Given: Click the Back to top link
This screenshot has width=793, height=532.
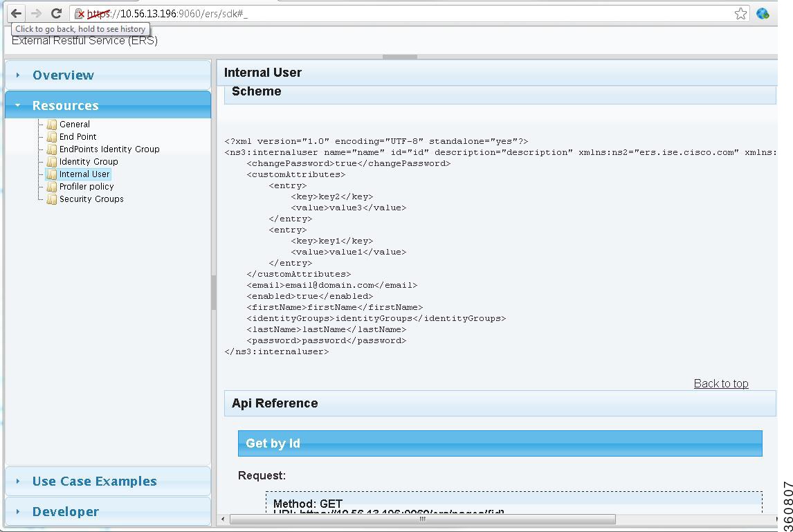Looking at the screenshot, I should coord(720,383).
